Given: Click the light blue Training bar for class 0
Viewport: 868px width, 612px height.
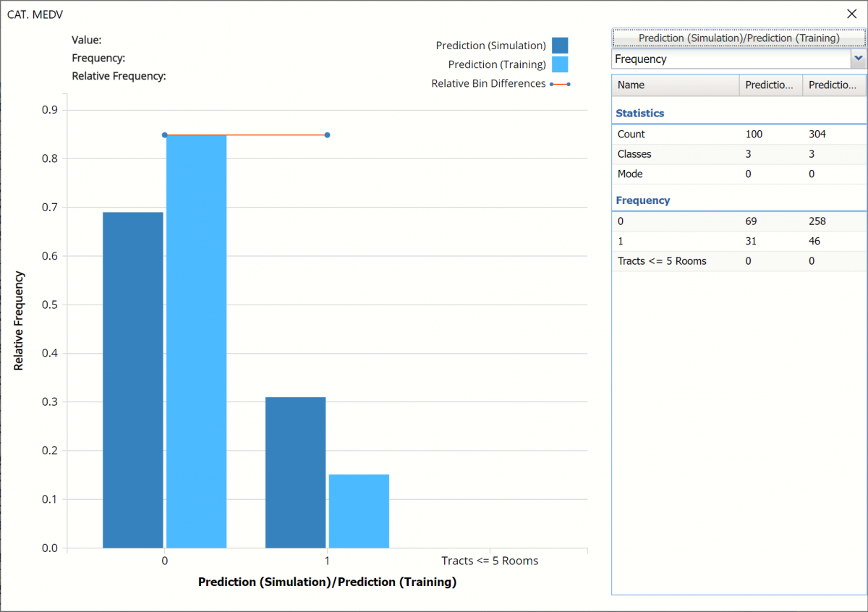Looking at the screenshot, I should click(196, 341).
